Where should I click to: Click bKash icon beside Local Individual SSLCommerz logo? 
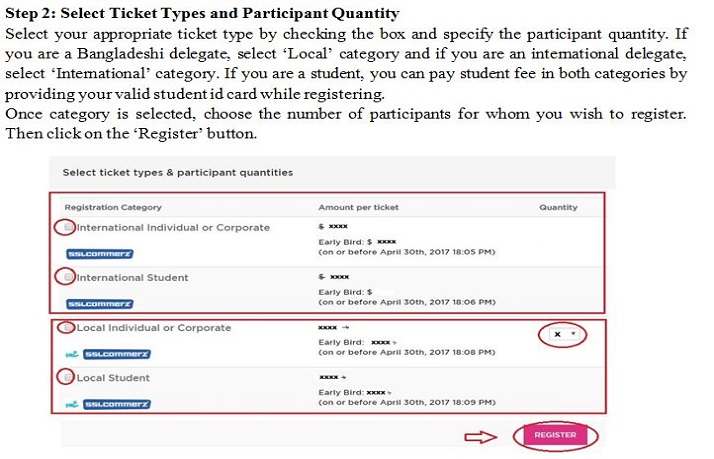point(72,353)
